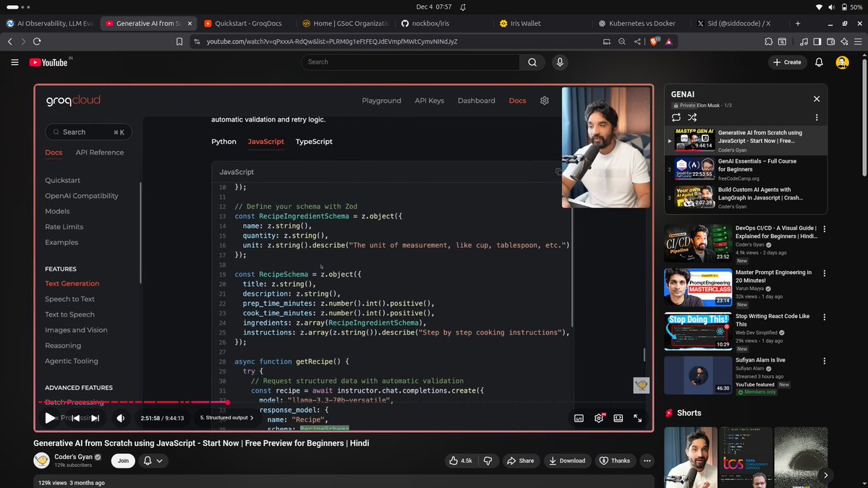Play GenAI Essentials Full Course playlist item
The width and height of the screenshot is (868, 488).
click(x=746, y=169)
